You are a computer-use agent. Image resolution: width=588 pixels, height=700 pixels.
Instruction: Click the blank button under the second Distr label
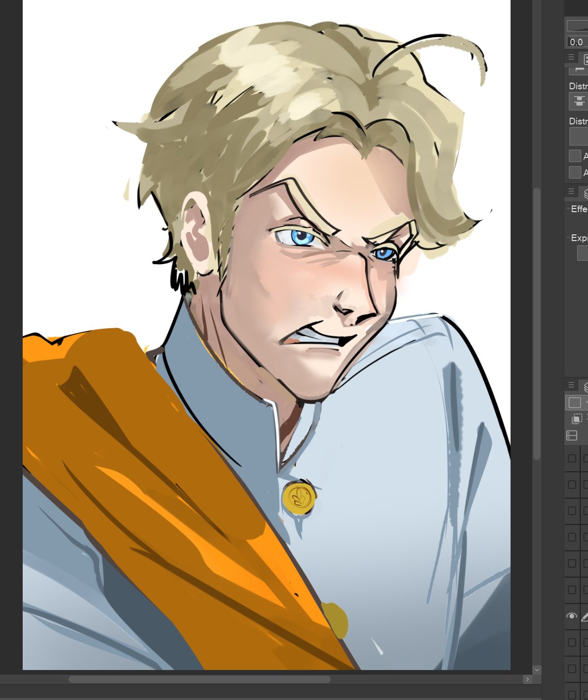tap(579, 136)
